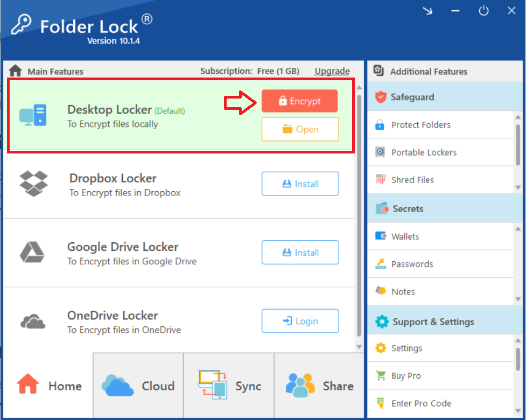Click the Google Drive logo icon
The image size is (526, 420).
(x=32, y=252)
